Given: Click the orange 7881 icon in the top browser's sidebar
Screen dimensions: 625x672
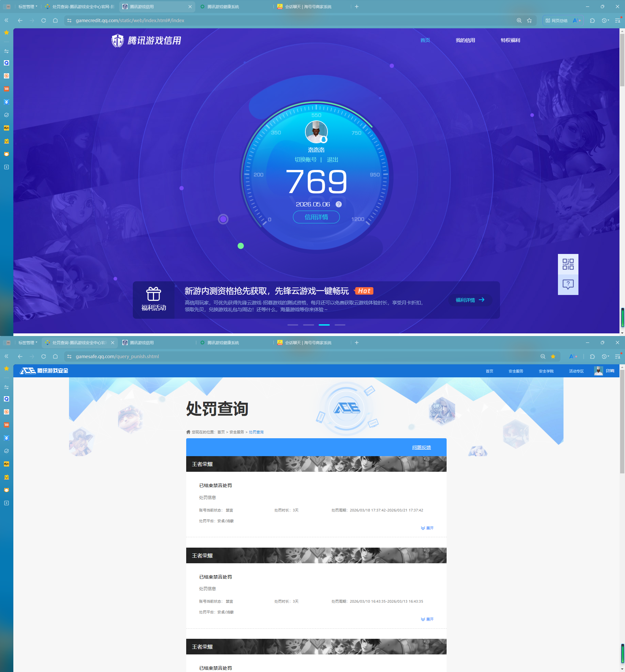Looking at the screenshot, I should click(x=7, y=89).
